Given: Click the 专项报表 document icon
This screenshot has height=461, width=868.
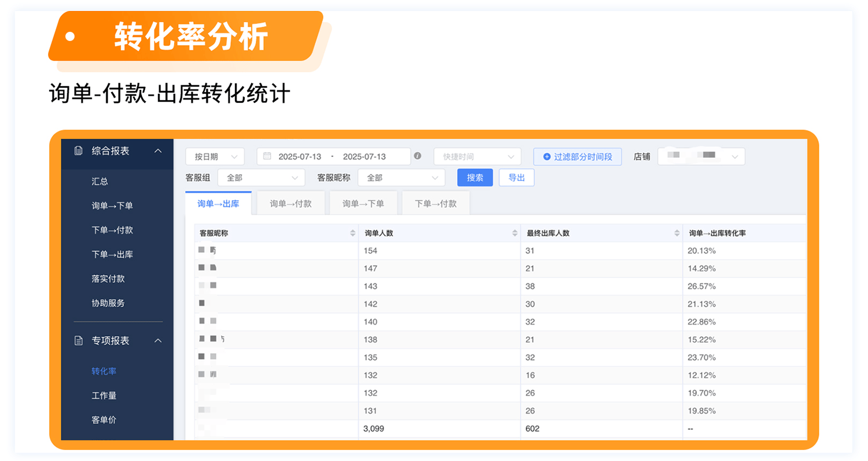Looking at the screenshot, I should click(79, 341).
